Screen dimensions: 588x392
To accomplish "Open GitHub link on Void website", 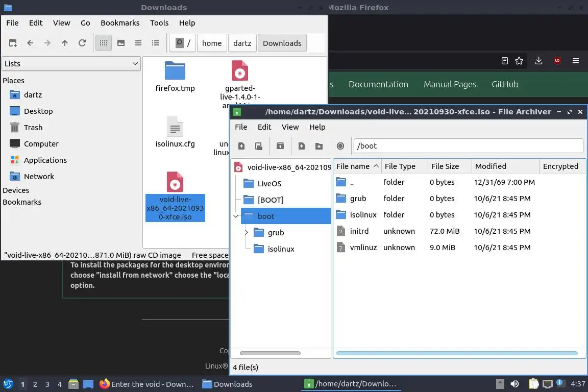I will pos(505,84).
